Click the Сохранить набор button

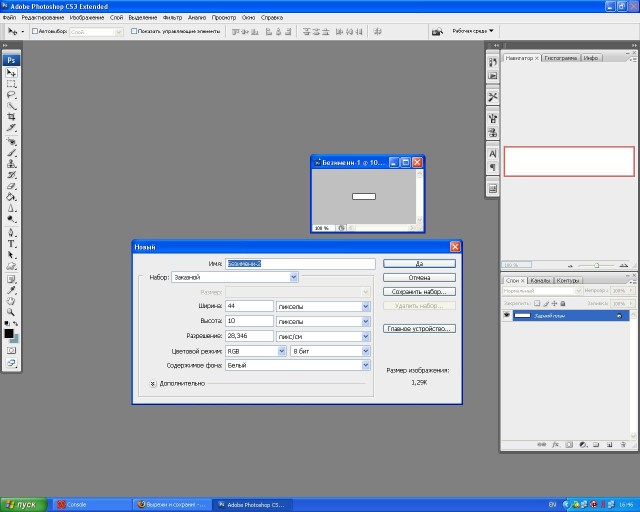pyautogui.click(x=419, y=292)
